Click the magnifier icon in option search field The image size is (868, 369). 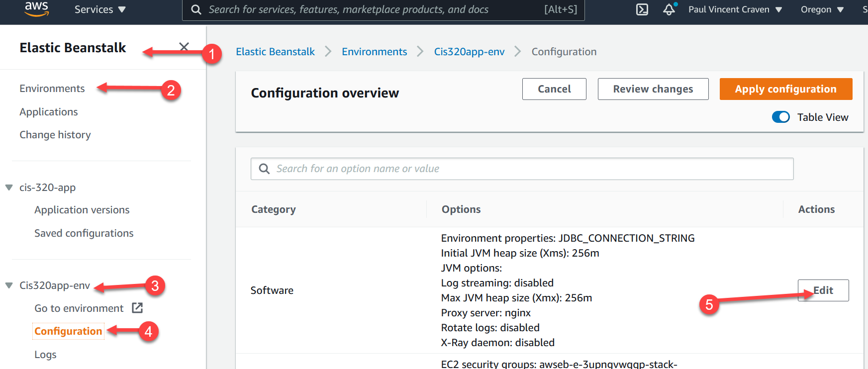pyautogui.click(x=264, y=169)
